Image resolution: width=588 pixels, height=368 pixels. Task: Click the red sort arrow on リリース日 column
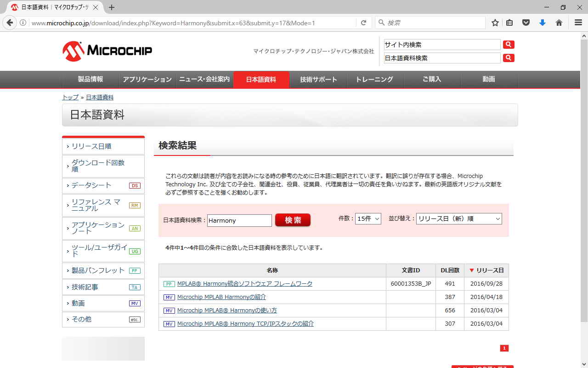click(x=471, y=270)
